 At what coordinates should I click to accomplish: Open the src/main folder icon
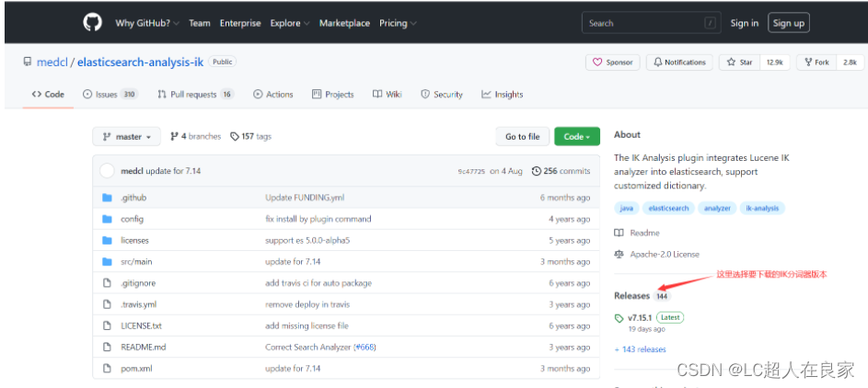(x=108, y=261)
